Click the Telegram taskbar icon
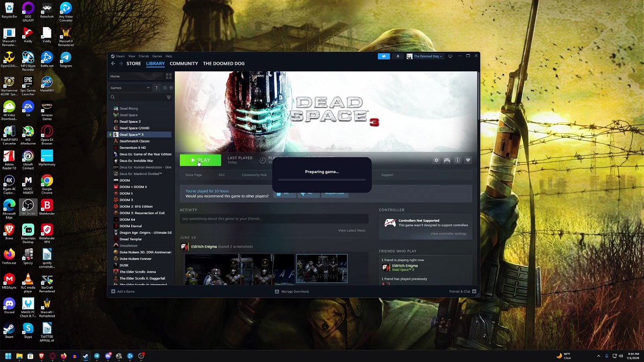Viewport: 644px width, 362px height. pyautogui.click(x=97, y=356)
